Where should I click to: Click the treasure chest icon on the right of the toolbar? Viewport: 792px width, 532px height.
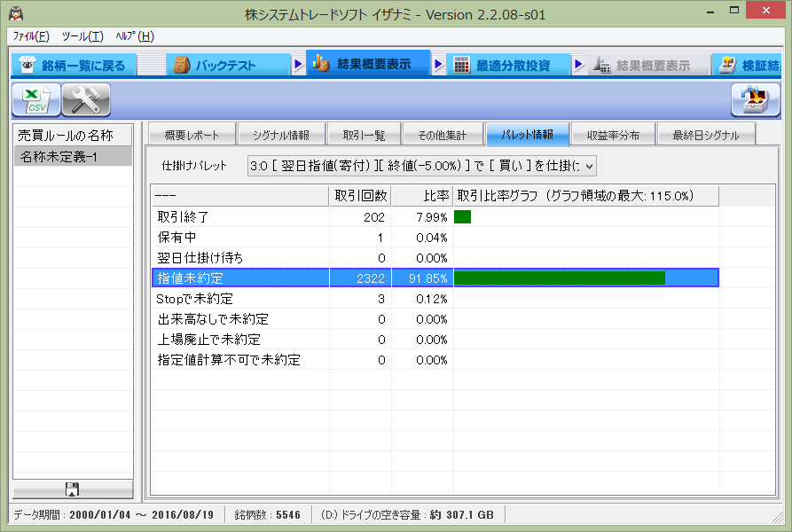(x=755, y=100)
